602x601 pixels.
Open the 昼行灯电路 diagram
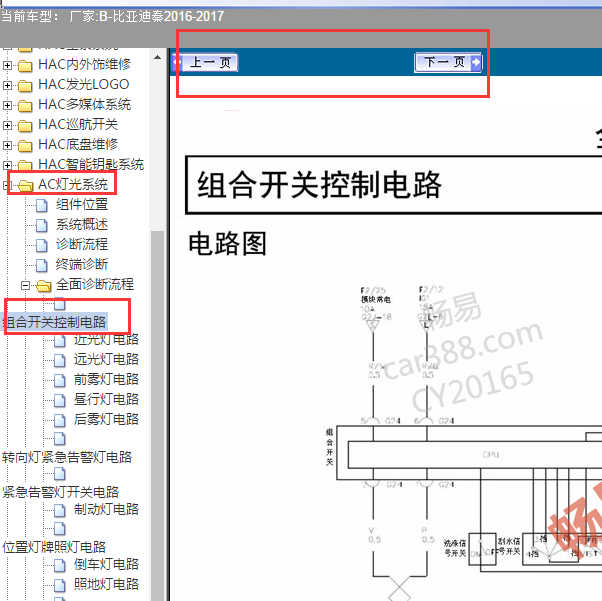click(106, 400)
